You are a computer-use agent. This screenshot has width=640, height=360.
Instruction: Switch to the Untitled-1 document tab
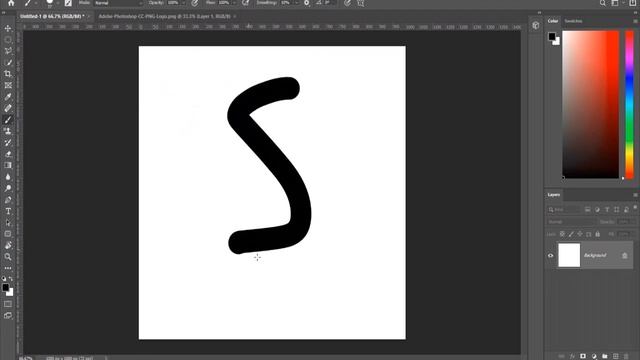point(52,16)
